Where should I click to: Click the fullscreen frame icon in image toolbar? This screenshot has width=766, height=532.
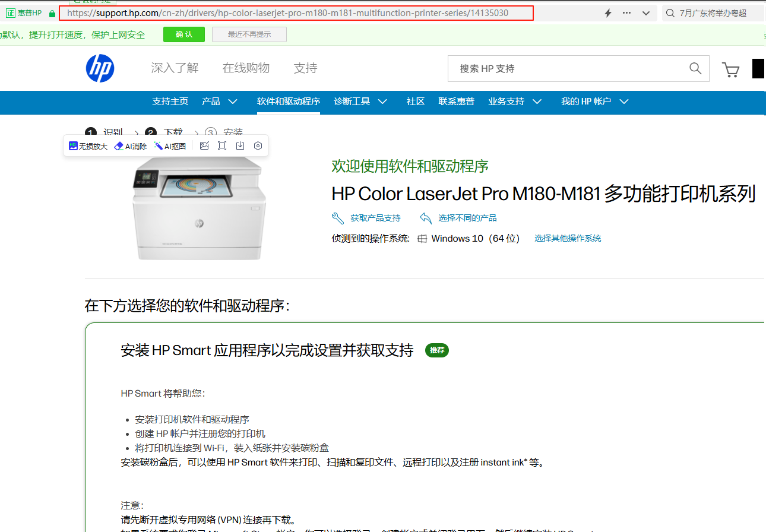point(222,145)
